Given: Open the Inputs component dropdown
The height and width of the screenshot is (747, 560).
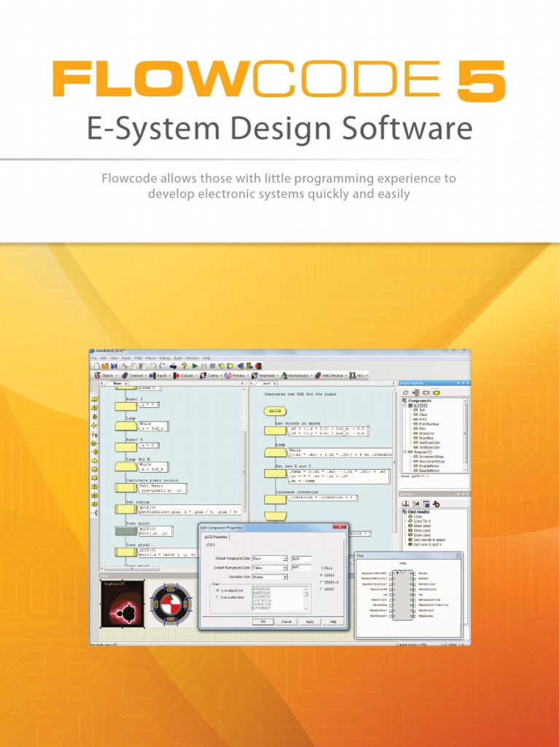Looking at the screenshot, I should coord(161,376).
